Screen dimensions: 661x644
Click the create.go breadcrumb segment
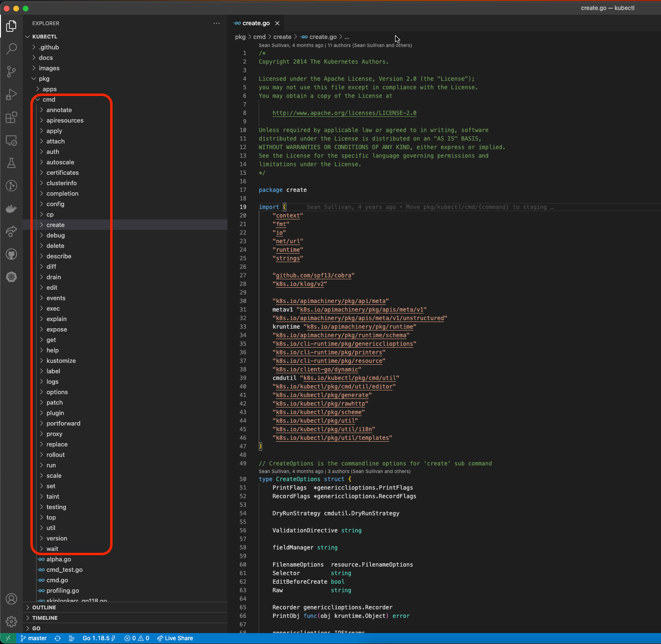[319, 37]
